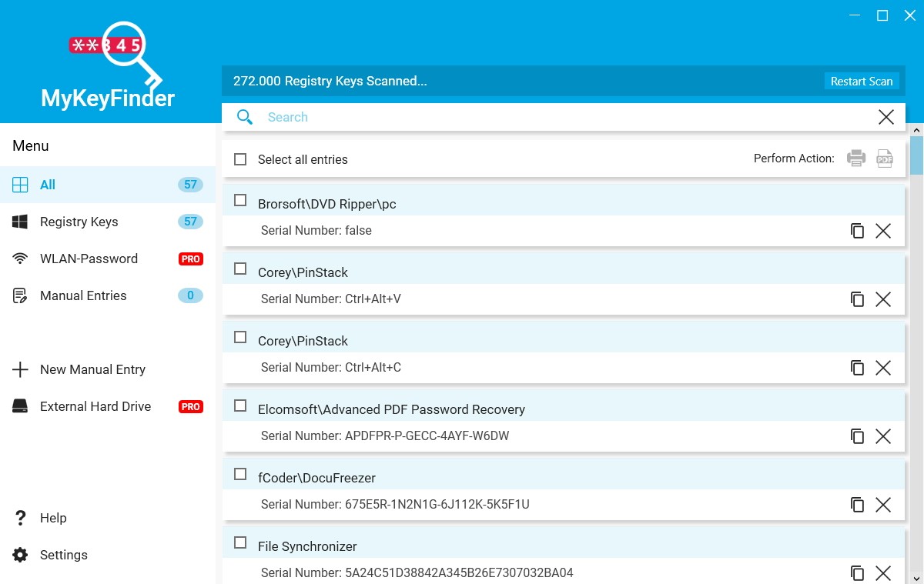
Task: Click the Wi-Fi icon for WLAN-Password
Action: (x=20, y=259)
